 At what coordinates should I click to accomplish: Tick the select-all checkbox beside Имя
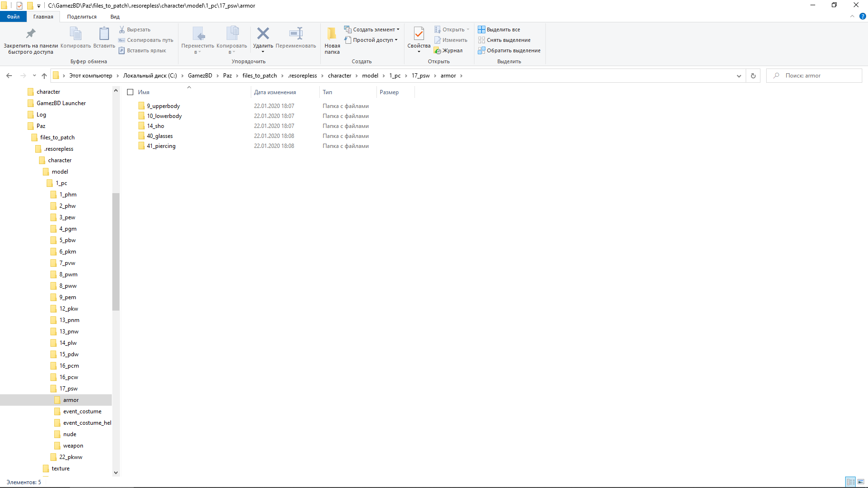[130, 92]
